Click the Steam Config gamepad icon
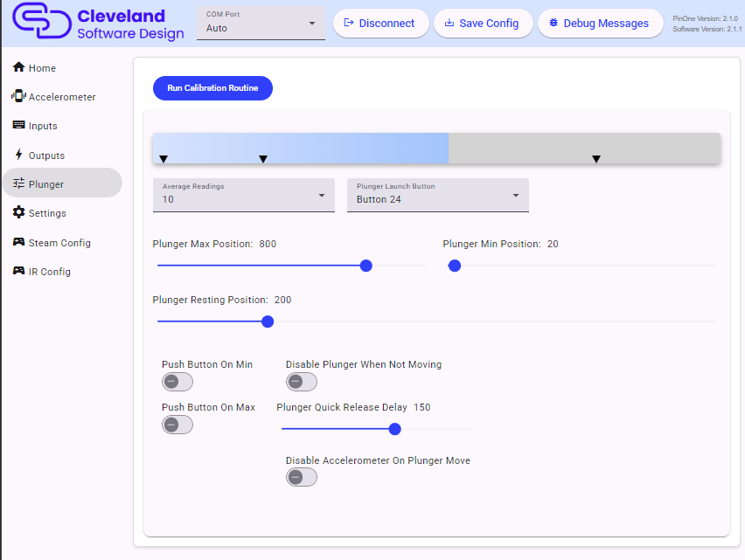The height and width of the screenshot is (560, 745). (x=18, y=243)
